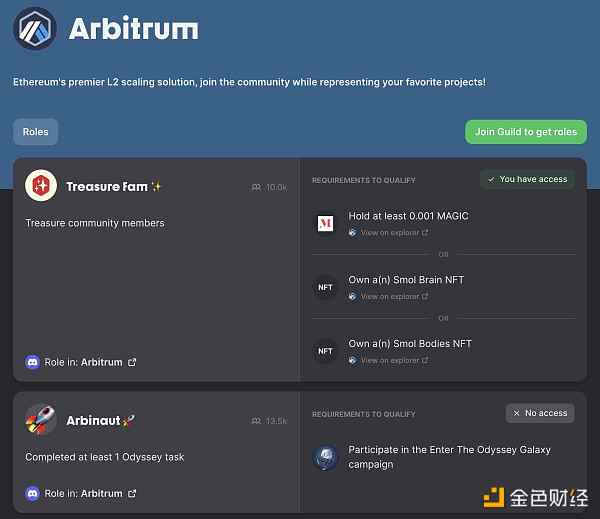This screenshot has height=519, width=600.
Task: Click the Discord icon in Treasure Fam card
Action: click(x=33, y=362)
